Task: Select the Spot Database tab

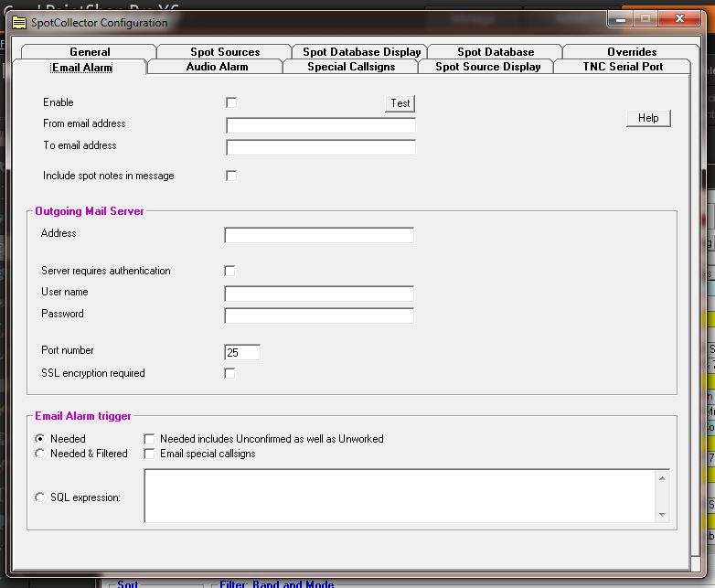Action: click(x=496, y=51)
